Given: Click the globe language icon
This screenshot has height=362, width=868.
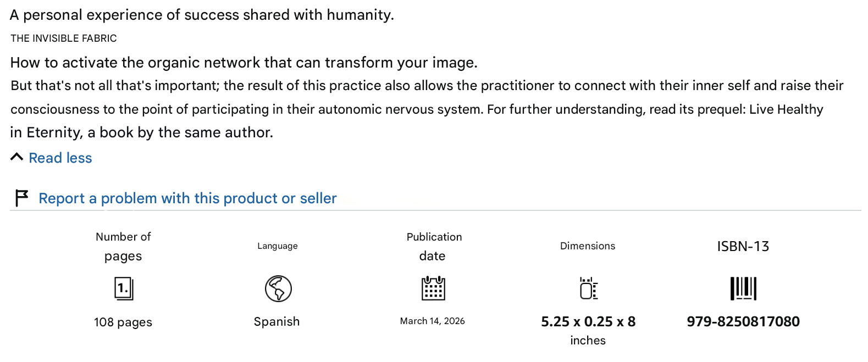Looking at the screenshot, I should 278,288.
